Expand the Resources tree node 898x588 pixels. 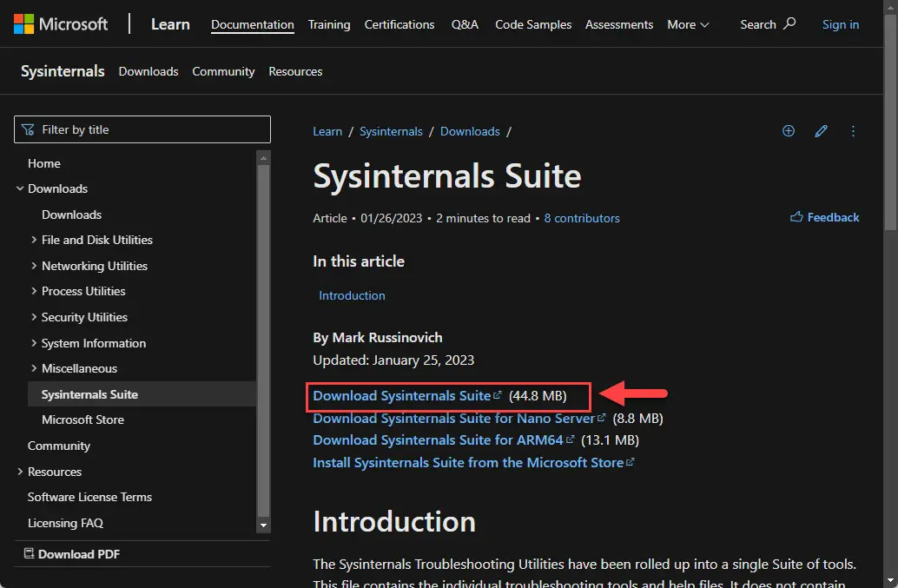click(20, 472)
